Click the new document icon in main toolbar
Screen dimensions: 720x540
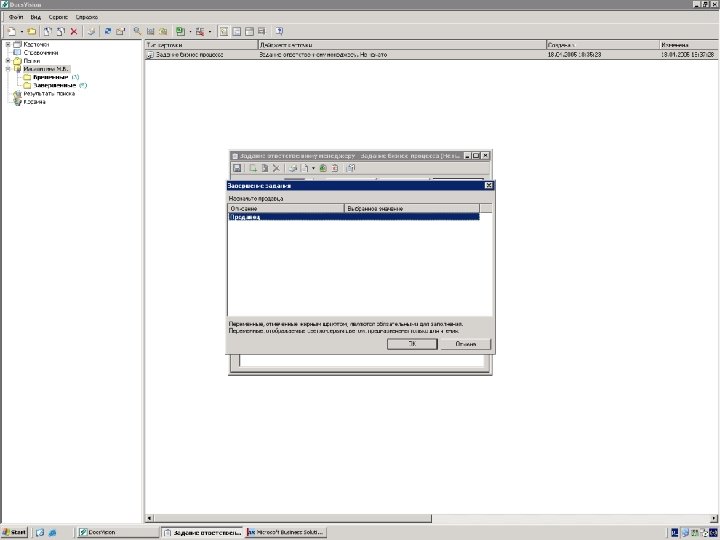12,31
